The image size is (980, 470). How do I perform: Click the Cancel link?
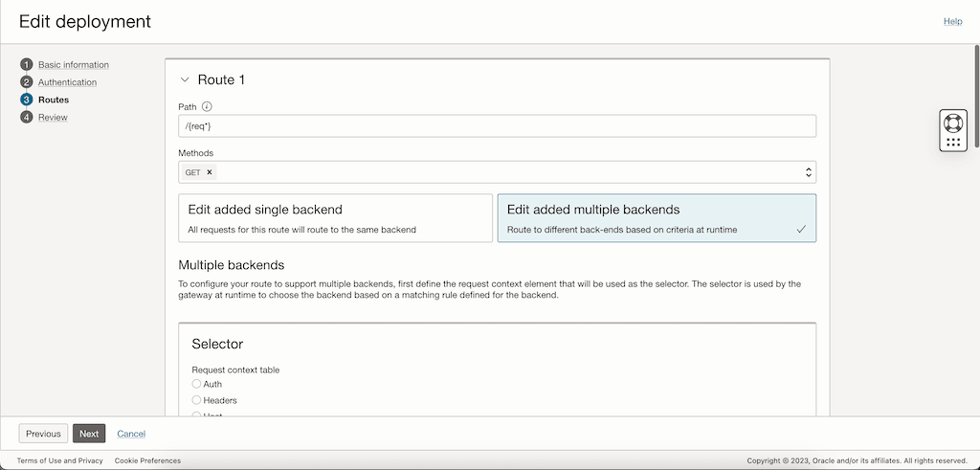[131, 434]
